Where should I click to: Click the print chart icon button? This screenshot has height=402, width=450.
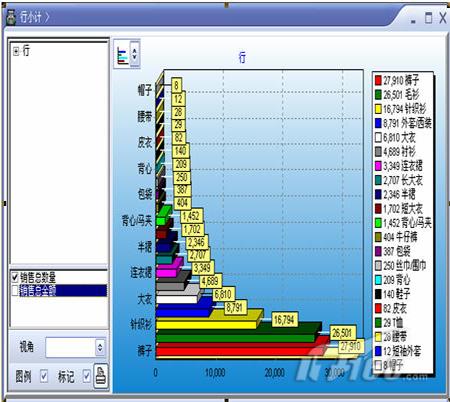(x=101, y=376)
